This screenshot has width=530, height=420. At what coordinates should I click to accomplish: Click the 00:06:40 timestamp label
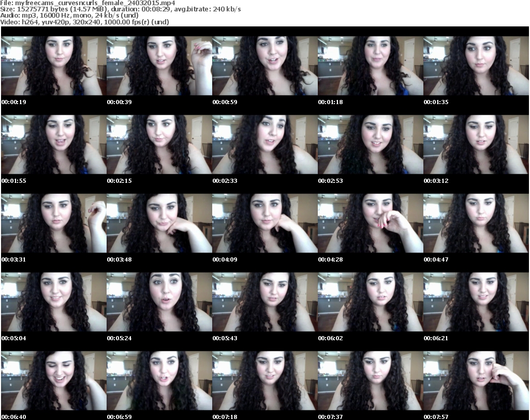point(14,417)
